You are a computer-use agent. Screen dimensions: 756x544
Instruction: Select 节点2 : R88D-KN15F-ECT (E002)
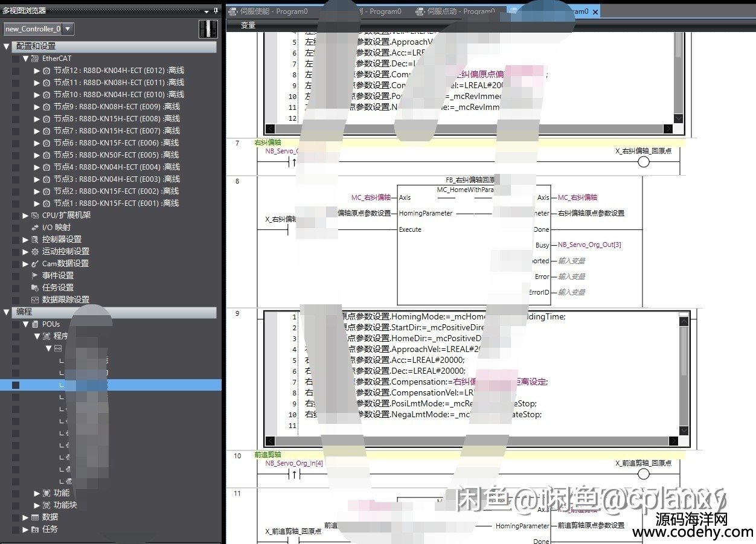click(116, 191)
